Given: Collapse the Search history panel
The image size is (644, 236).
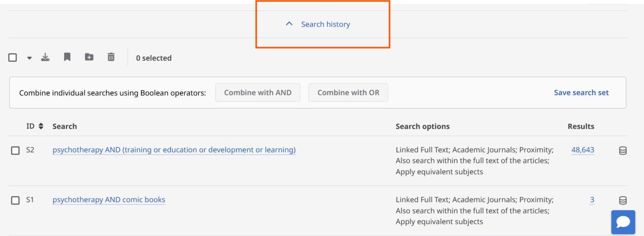Looking at the screenshot, I should (318, 24).
